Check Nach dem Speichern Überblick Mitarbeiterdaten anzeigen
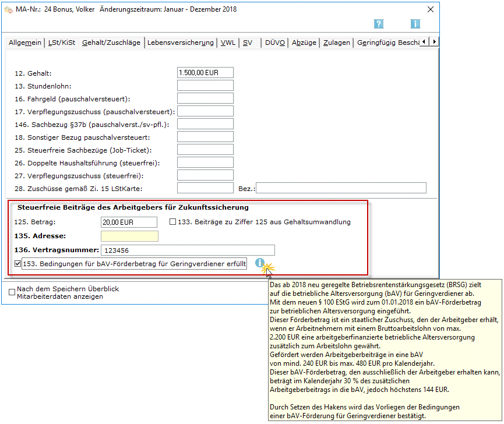 point(12,292)
